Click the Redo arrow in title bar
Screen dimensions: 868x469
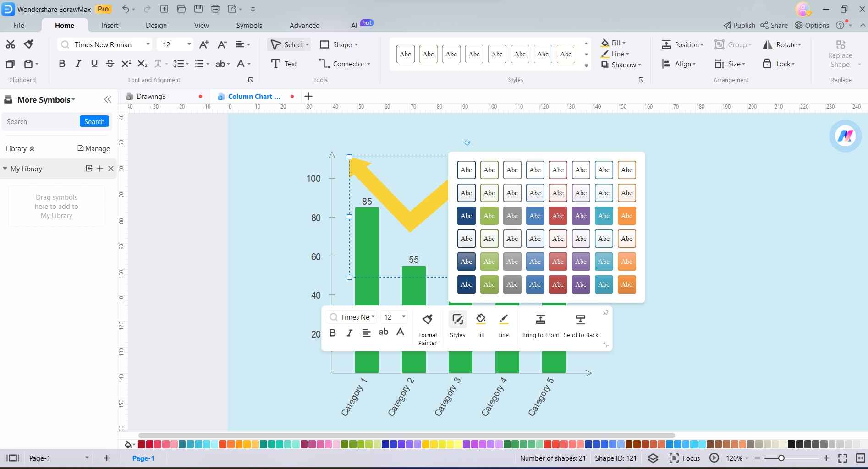point(147,9)
